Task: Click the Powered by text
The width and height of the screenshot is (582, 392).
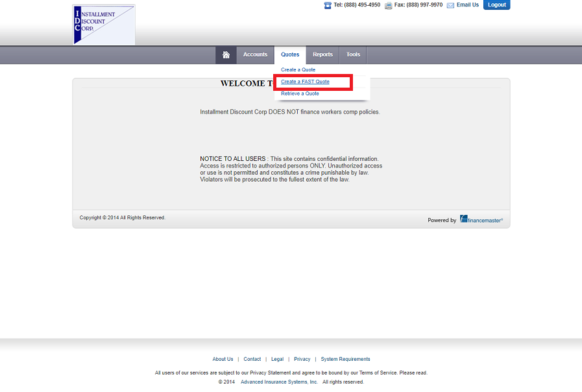Action: (442, 220)
